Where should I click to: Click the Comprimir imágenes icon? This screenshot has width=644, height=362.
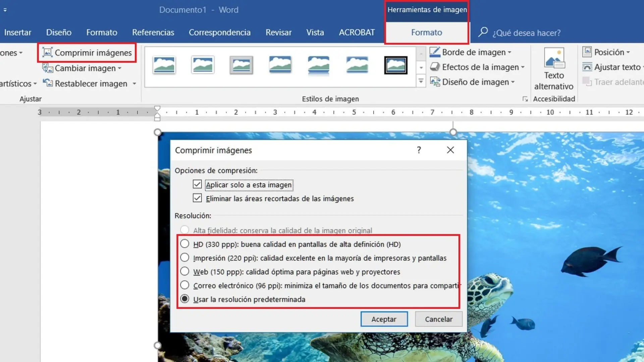(x=47, y=52)
